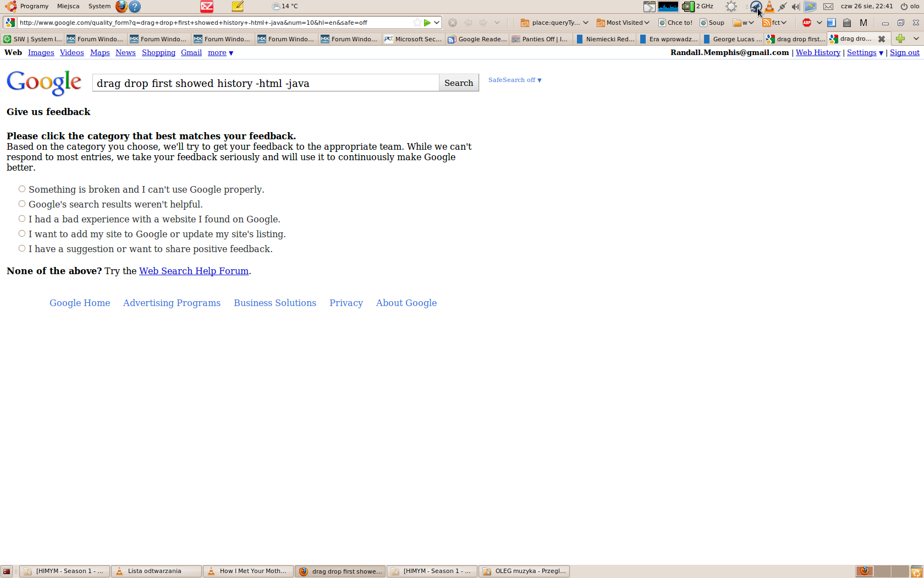Click the Adblock Plus ABP icon
Viewport: 924px width, 578px height.
click(807, 23)
